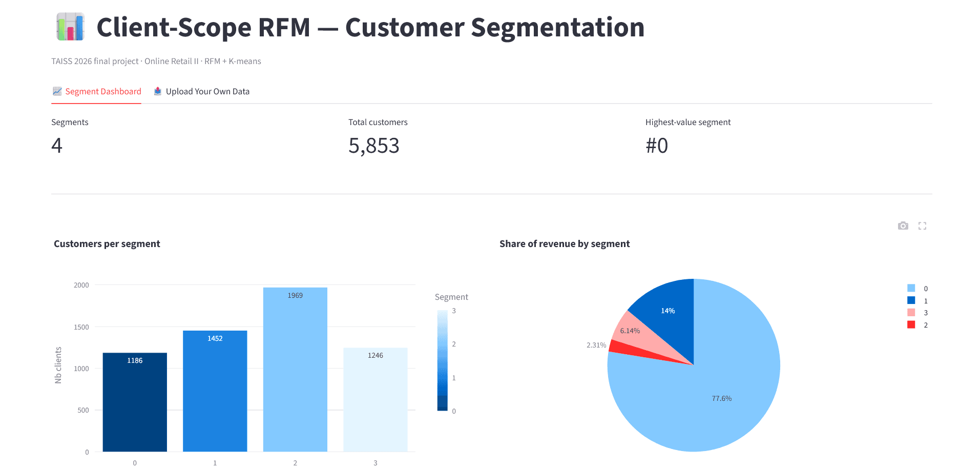Open the pie chart in fullscreen
The image size is (980, 470).
pos(922,226)
